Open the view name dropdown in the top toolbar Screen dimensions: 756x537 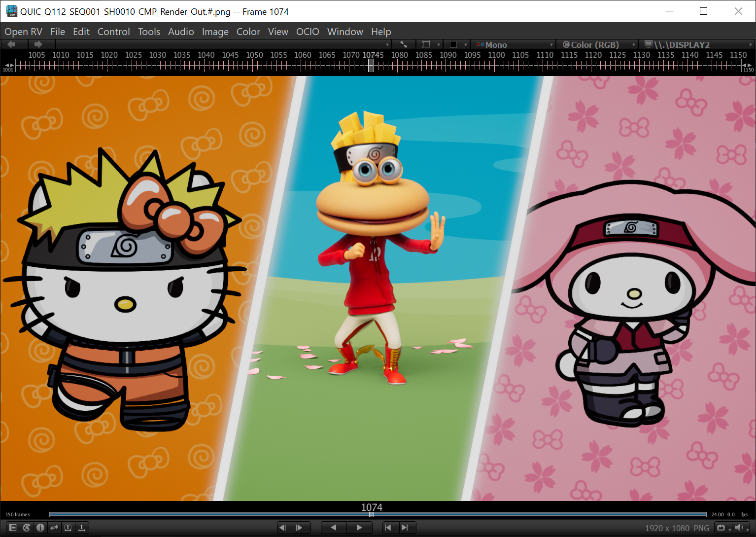[223, 44]
